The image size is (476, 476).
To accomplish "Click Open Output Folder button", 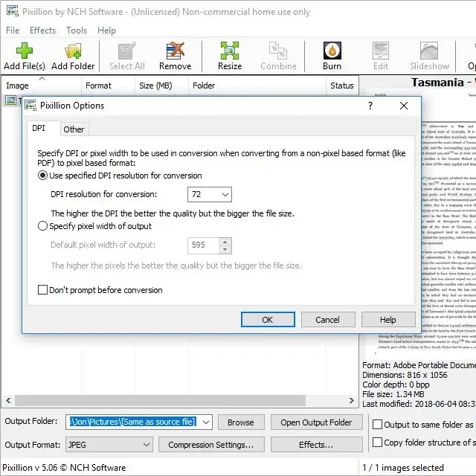I will point(316,422).
